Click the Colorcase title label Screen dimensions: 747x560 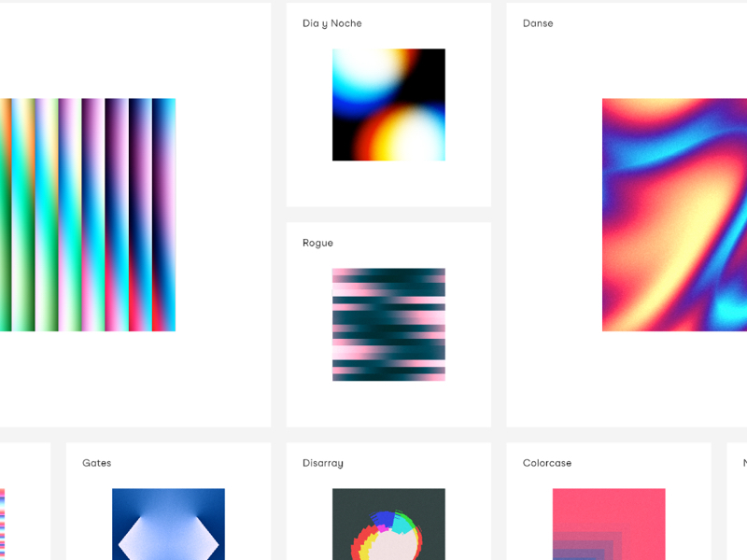pos(547,463)
